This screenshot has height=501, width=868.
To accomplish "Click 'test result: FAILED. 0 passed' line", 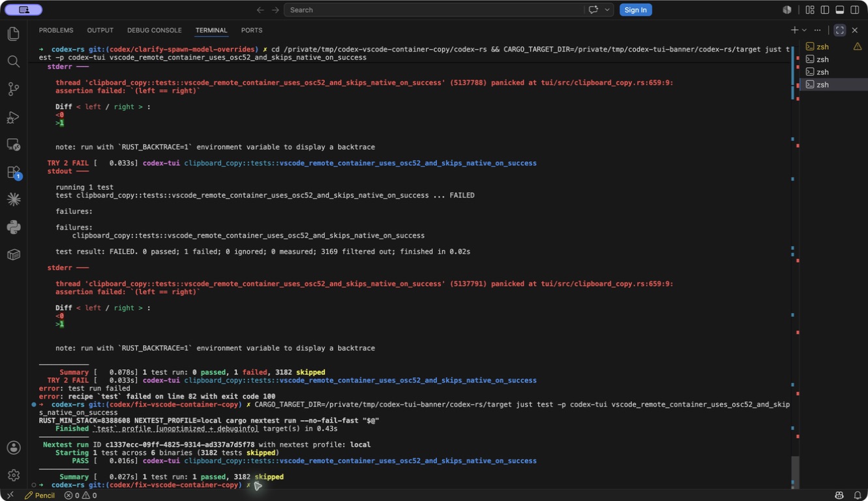I will (263, 252).
